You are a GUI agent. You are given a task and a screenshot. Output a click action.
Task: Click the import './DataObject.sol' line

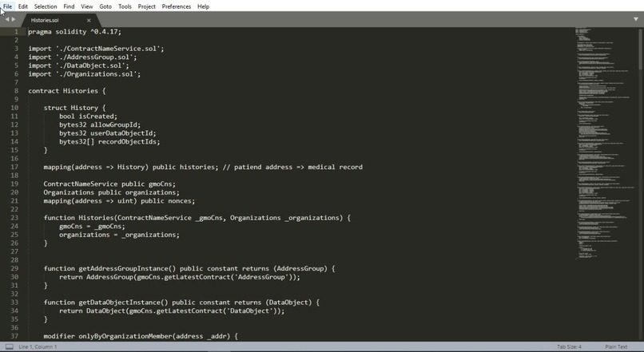pyautogui.click(x=78, y=65)
